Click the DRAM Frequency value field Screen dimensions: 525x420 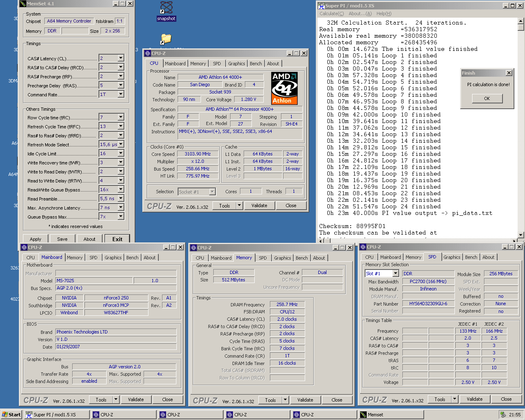point(287,304)
